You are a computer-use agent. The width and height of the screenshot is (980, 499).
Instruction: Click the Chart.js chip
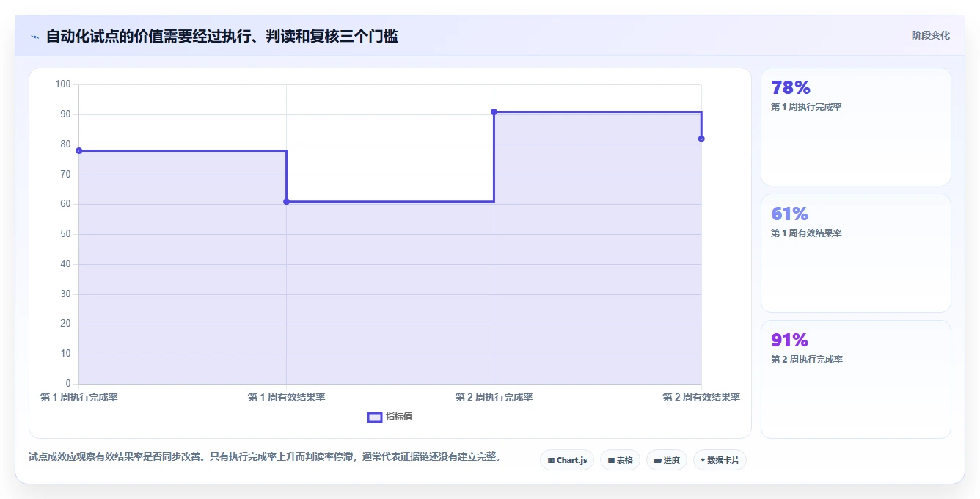(x=567, y=460)
